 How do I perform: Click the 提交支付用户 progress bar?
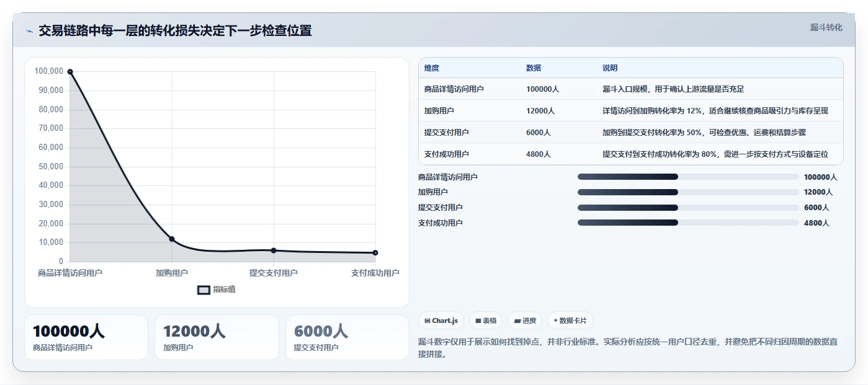tap(688, 207)
